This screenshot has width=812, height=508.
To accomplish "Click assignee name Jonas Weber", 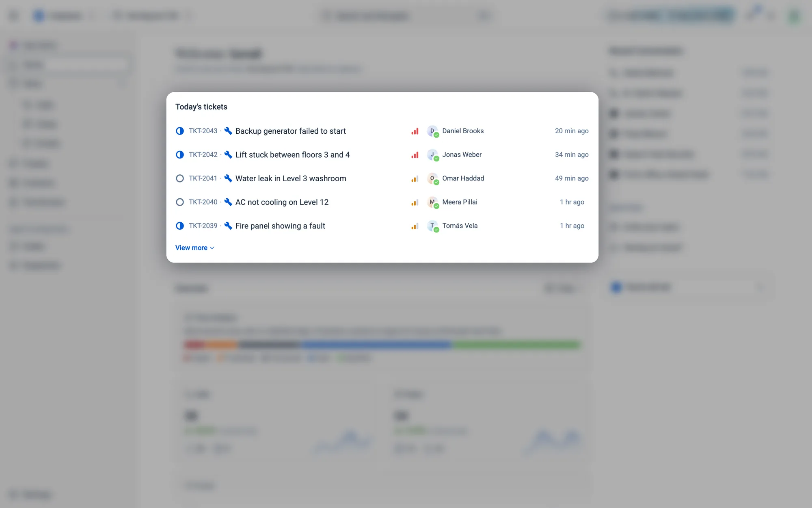I will [462, 155].
